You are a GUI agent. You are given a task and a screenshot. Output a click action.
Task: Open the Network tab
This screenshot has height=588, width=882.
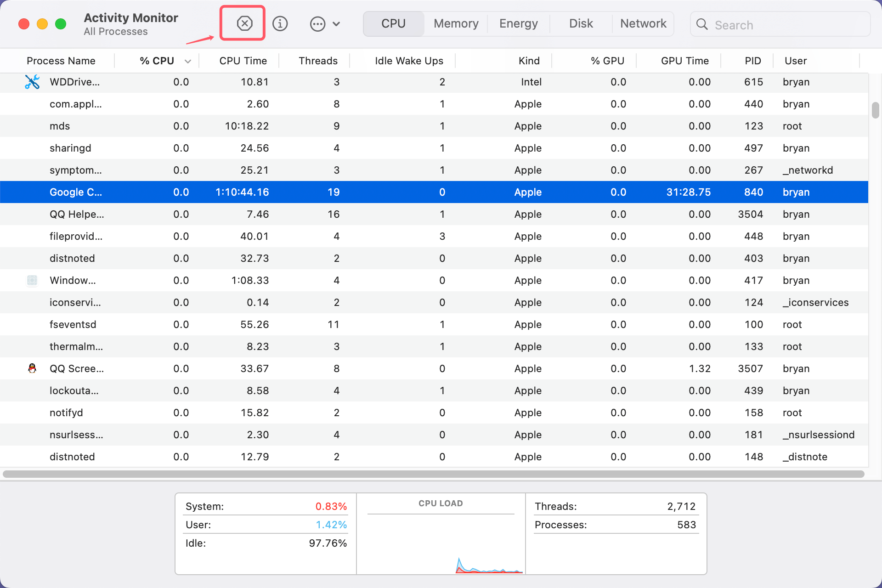point(643,23)
